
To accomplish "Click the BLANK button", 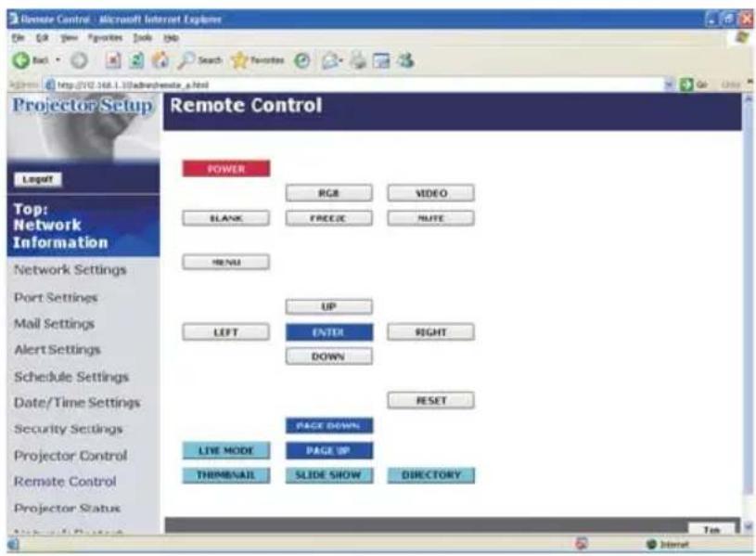I will (x=226, y=218).
